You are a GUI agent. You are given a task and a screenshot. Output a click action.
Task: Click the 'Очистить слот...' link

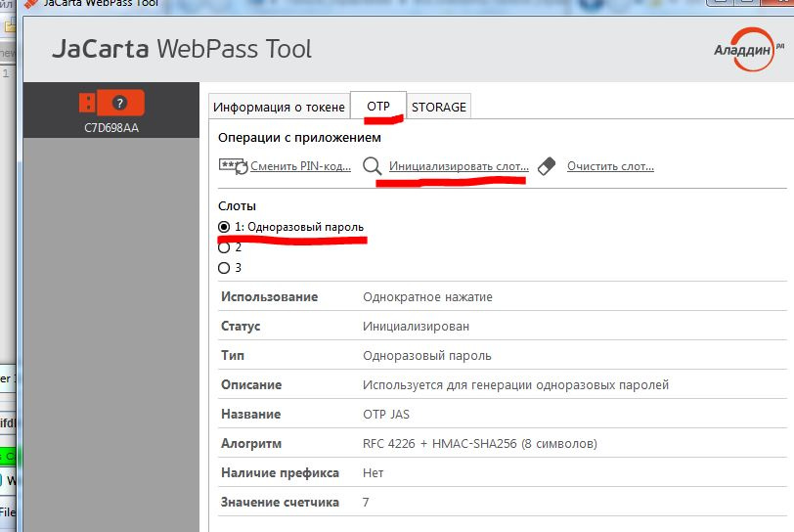[610, 166]
